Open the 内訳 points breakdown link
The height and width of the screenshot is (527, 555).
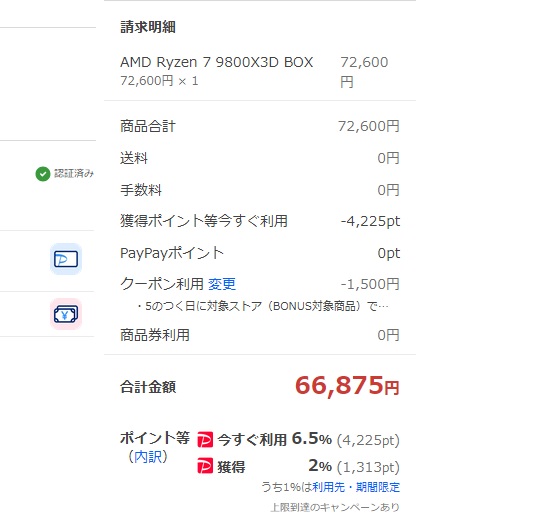(x=148, y=457)
